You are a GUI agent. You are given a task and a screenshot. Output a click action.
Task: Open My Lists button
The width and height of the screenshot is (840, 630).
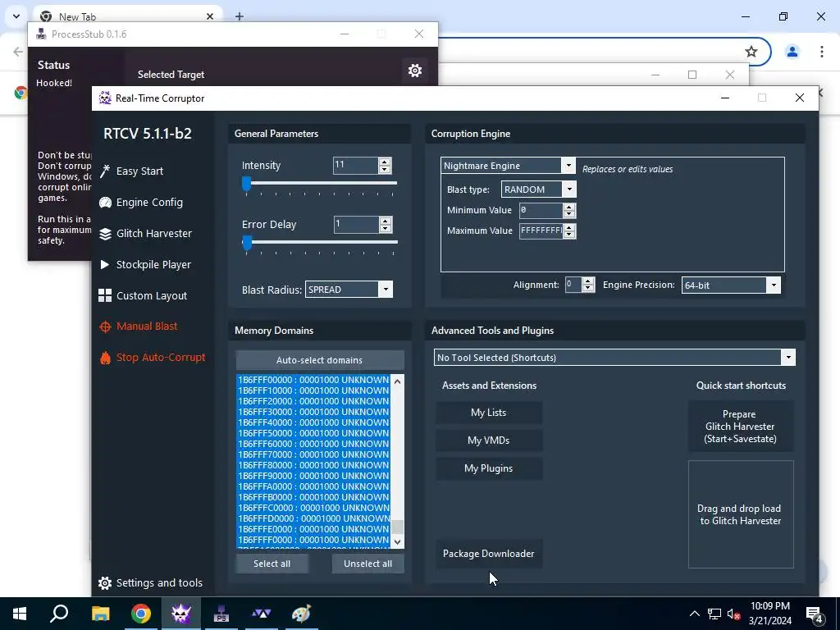pos(489,413)
